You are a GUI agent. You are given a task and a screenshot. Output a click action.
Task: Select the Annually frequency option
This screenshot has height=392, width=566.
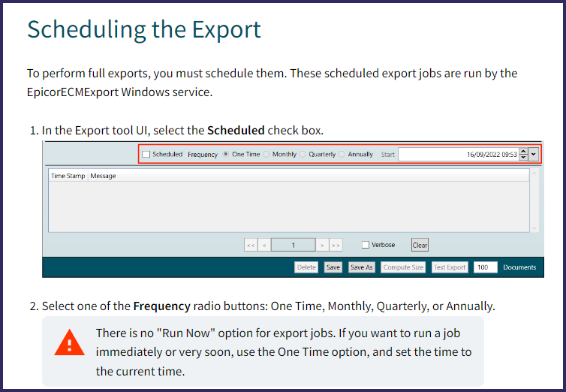[x=342, y=154]
